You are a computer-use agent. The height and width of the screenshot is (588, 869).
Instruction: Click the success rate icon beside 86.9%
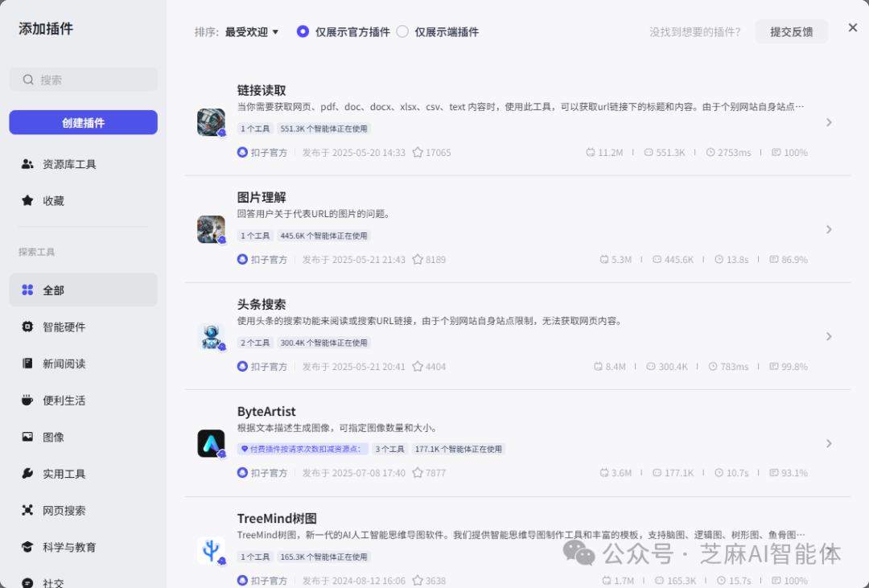coord(774,259)
